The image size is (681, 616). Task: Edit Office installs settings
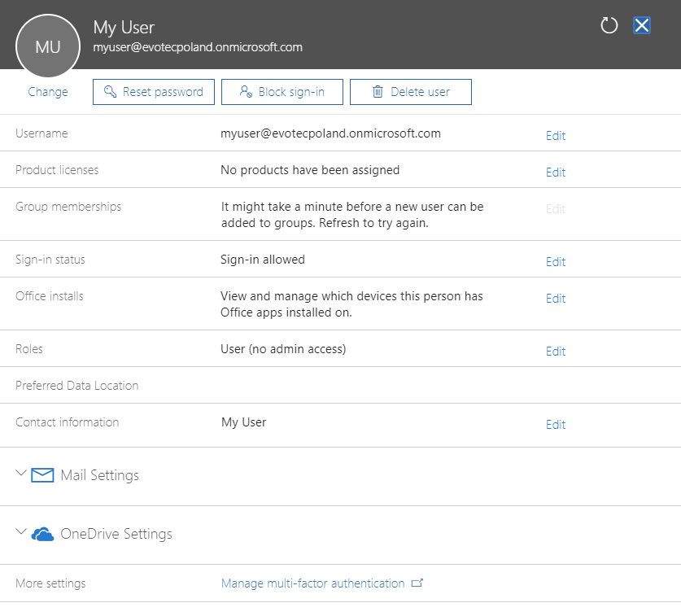tap(555, 299)
